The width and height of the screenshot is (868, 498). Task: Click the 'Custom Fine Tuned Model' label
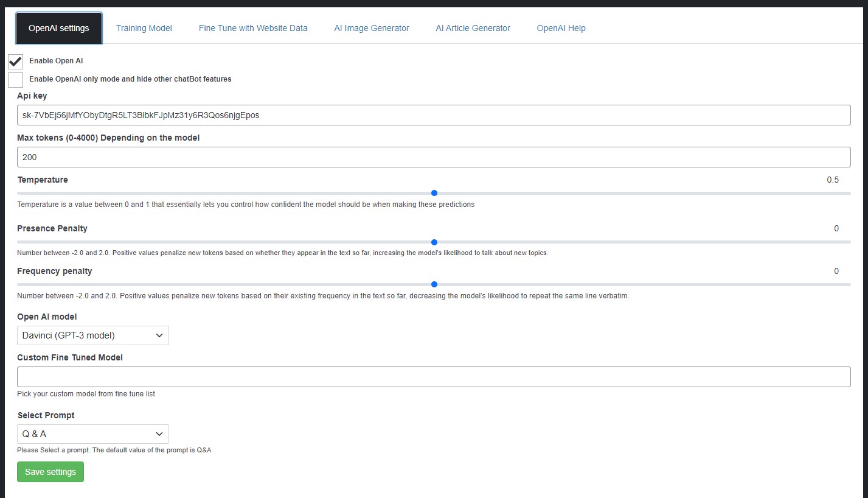70,357
